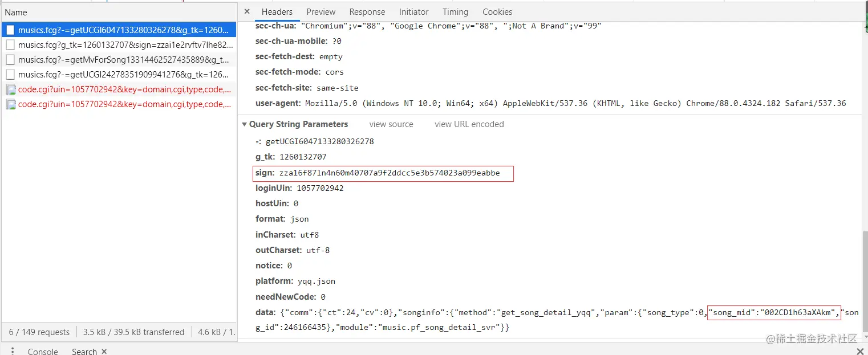Click the details pane vertical scrollbar

864,282
